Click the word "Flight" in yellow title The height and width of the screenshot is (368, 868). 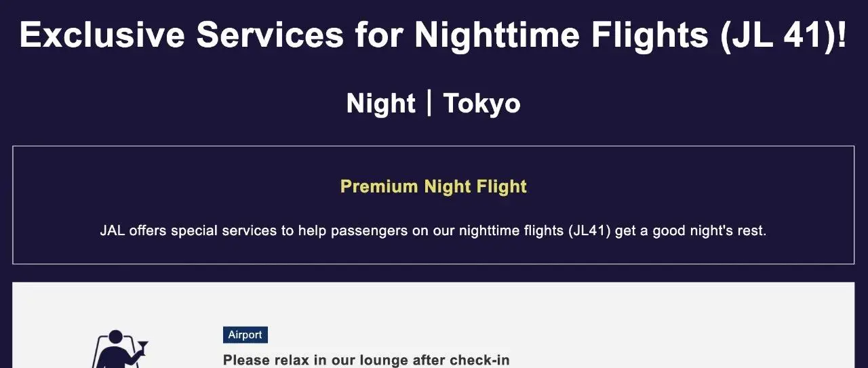(x=500, y=186)
